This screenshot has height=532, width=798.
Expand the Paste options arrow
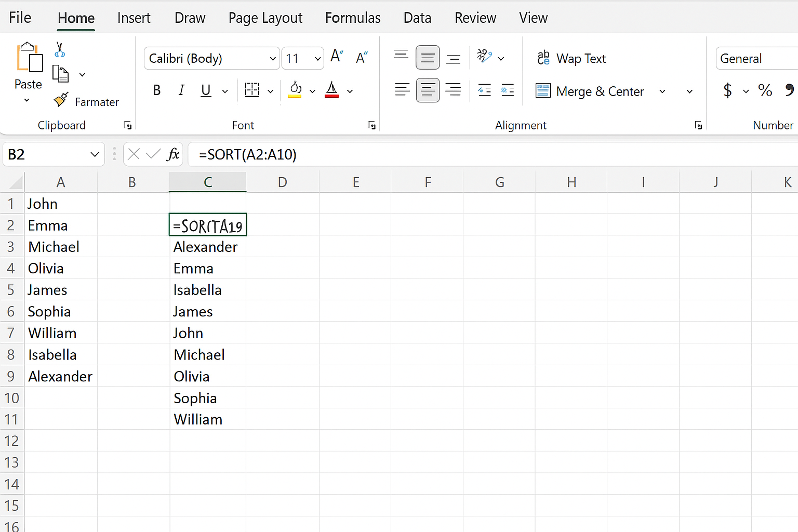tap(27, 100)
